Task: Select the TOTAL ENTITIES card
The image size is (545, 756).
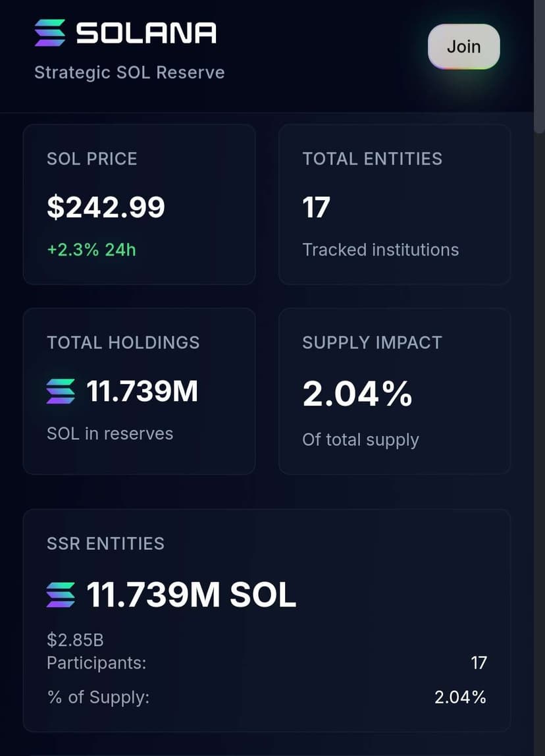Action: pyautogui.click(x=394, y=204)
